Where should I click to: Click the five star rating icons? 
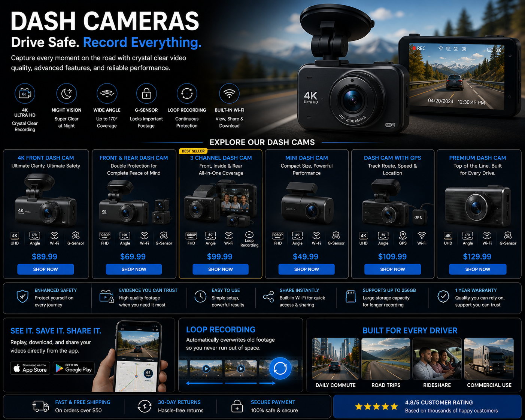(x=376, y=407)
